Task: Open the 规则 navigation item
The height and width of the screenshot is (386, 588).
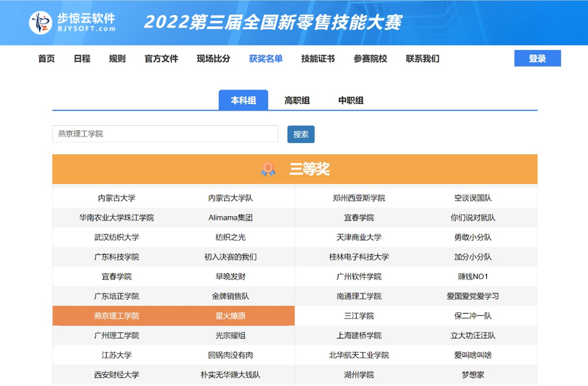Action: click(117, 59)
